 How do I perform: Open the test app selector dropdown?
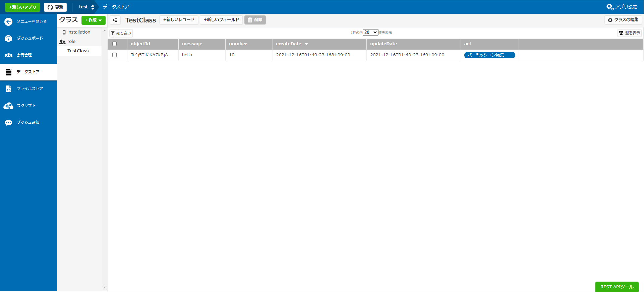point(86,7)
